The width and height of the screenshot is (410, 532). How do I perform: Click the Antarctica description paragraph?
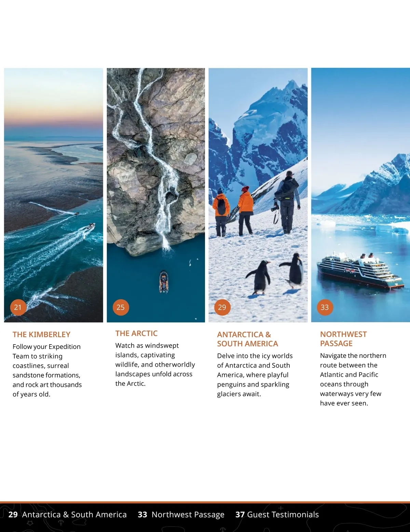point(255,375)
